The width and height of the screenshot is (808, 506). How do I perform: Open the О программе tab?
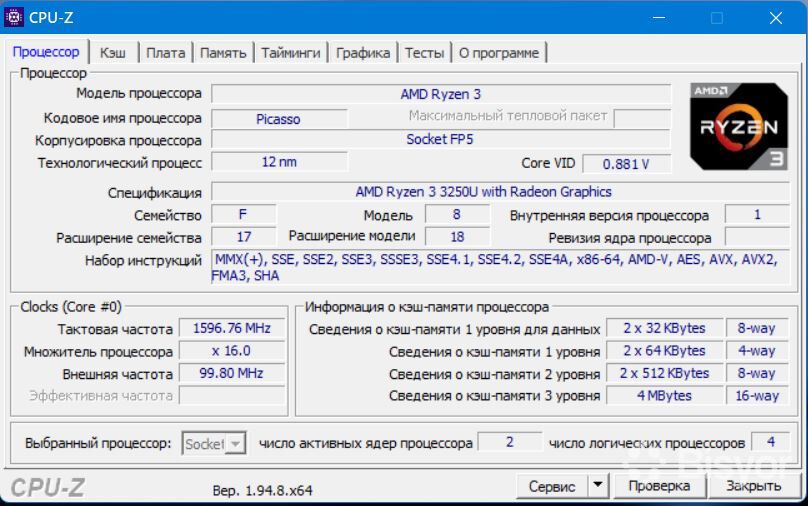click(498, 53)
